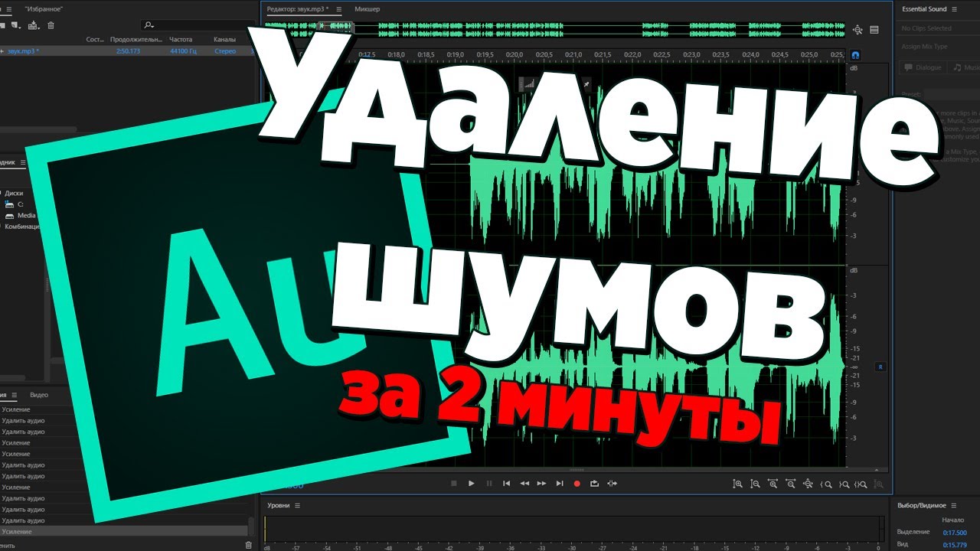This screenshot has width=980, height=551.
Task: Click the Rewind transport button
Action: [x=524, y=484]
